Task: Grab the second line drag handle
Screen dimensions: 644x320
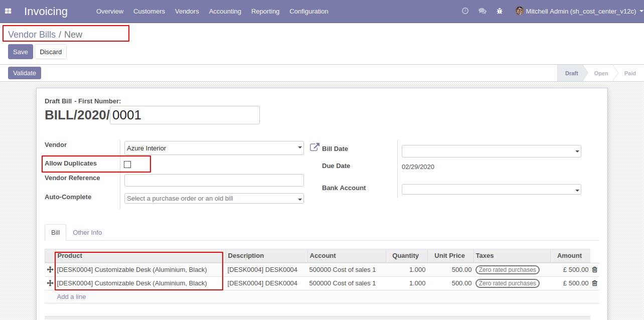Action: [x=50, y=283]
